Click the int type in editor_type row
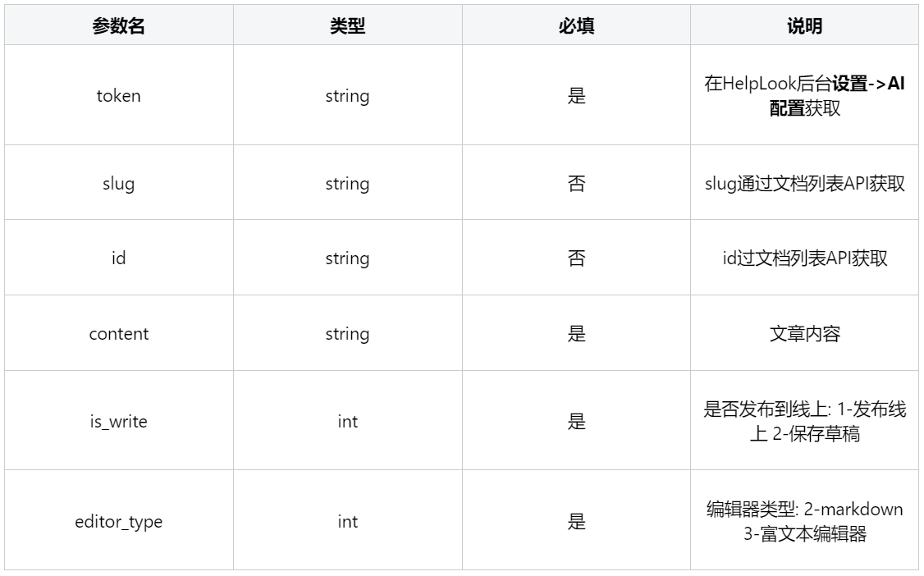The height and width of the screenshot is (576, 924). point(347,522)
